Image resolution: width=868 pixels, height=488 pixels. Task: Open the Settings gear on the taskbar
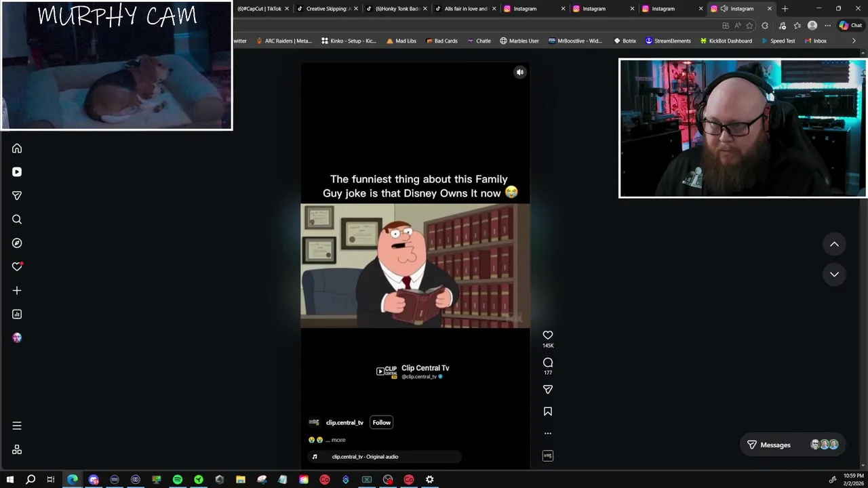[x=430, y=480]
